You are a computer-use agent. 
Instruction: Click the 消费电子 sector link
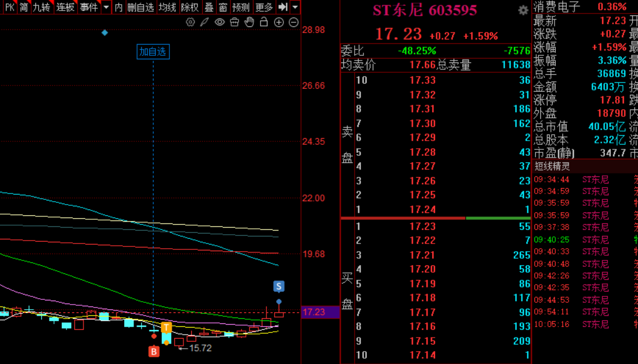(557, 6)
